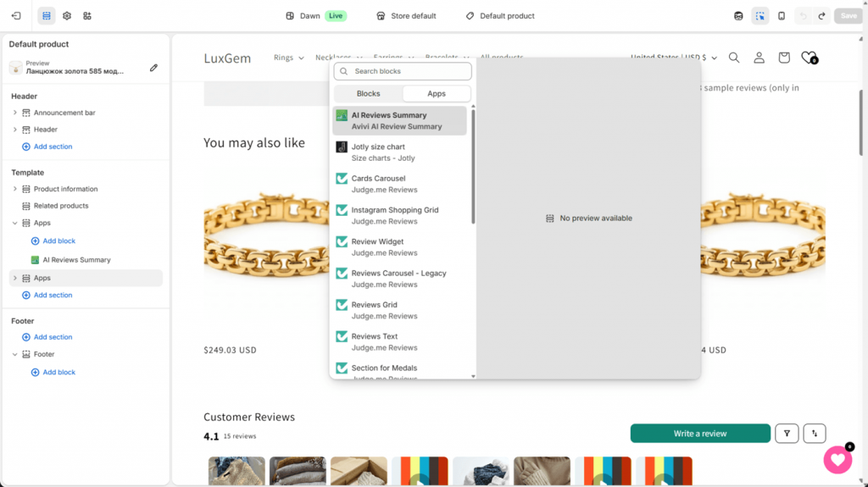This screenshot has width=868, height=487.
Task: Click the Write a review button
Action: click(x=700, y=434)
